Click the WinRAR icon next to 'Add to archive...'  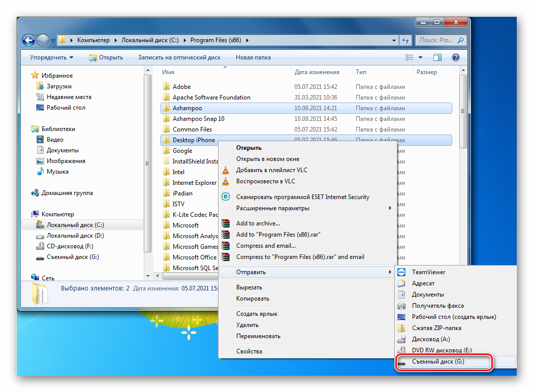(226, 223)
